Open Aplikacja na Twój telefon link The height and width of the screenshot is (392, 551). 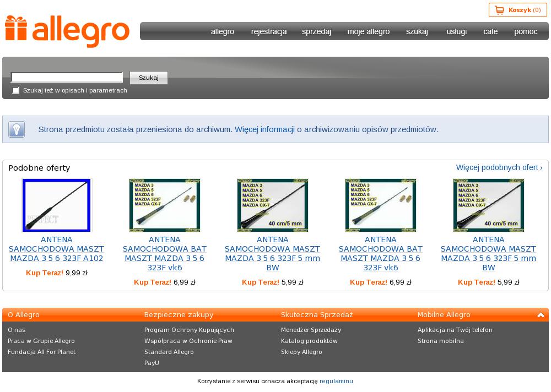pyautogui.click(x=455, y=330)
